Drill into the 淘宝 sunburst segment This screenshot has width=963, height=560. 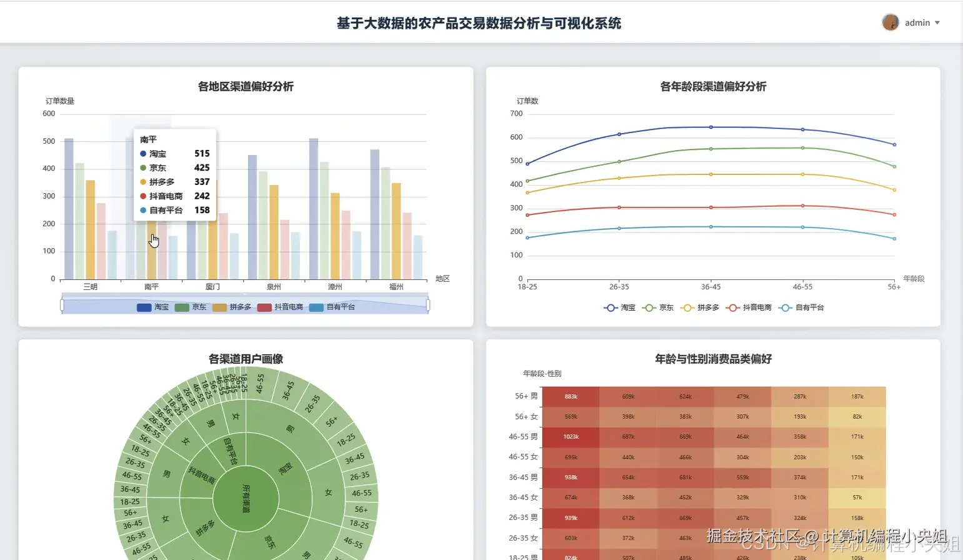(285, 469)
